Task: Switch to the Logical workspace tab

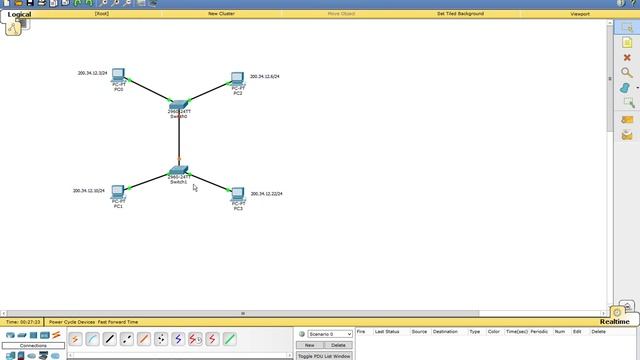Action: point(19,14)
